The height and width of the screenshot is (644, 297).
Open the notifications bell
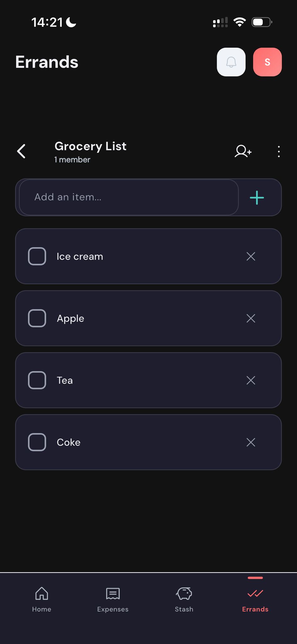click(231, 62)
